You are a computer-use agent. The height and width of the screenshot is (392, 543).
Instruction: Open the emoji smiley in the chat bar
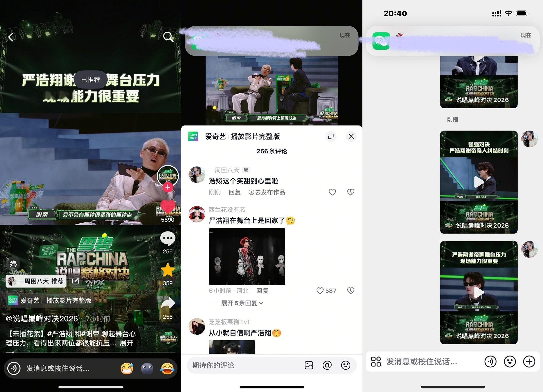(509, 362)
